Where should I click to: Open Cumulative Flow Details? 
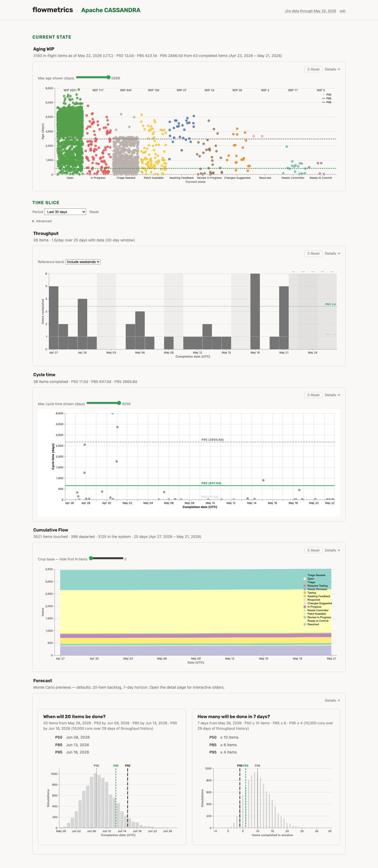(x=332, y=551)
